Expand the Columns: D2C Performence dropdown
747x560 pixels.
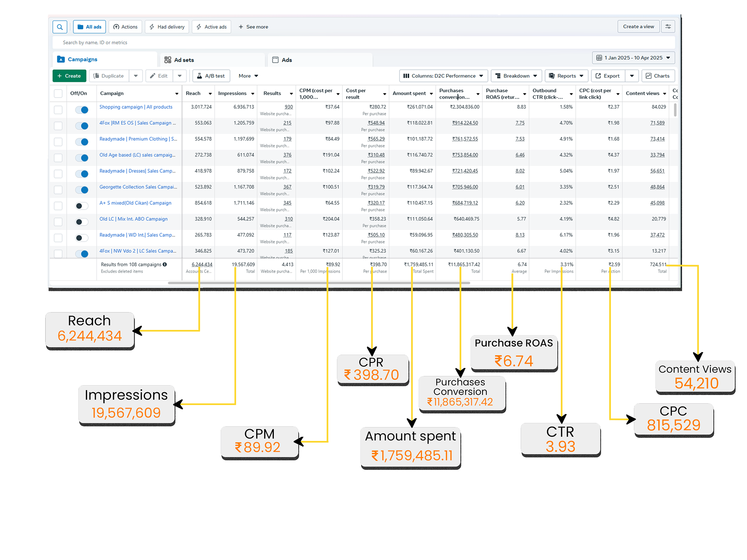coord(443,76)
